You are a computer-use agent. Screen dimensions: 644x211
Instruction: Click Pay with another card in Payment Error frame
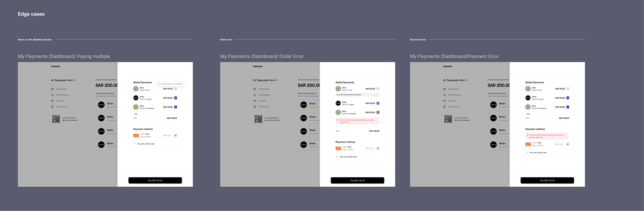pos(538,153)
